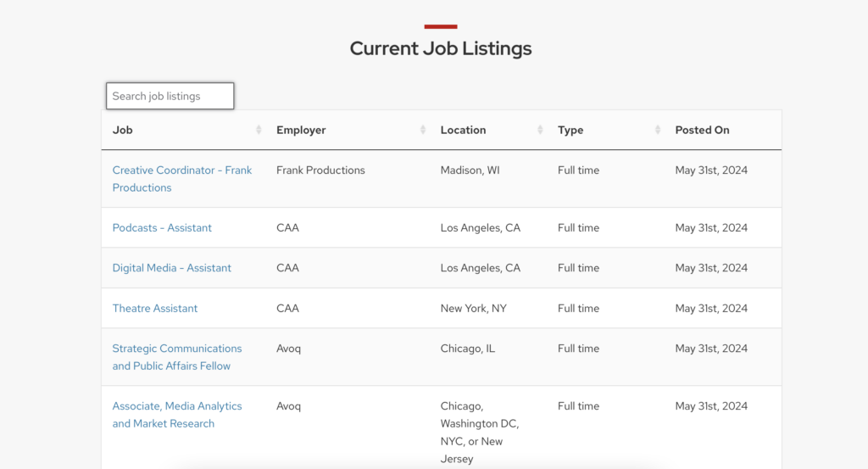The height and width of the screenshot is (469, 868).
Task: Click the sort arrows in Employer column
Action: point(423,131)
